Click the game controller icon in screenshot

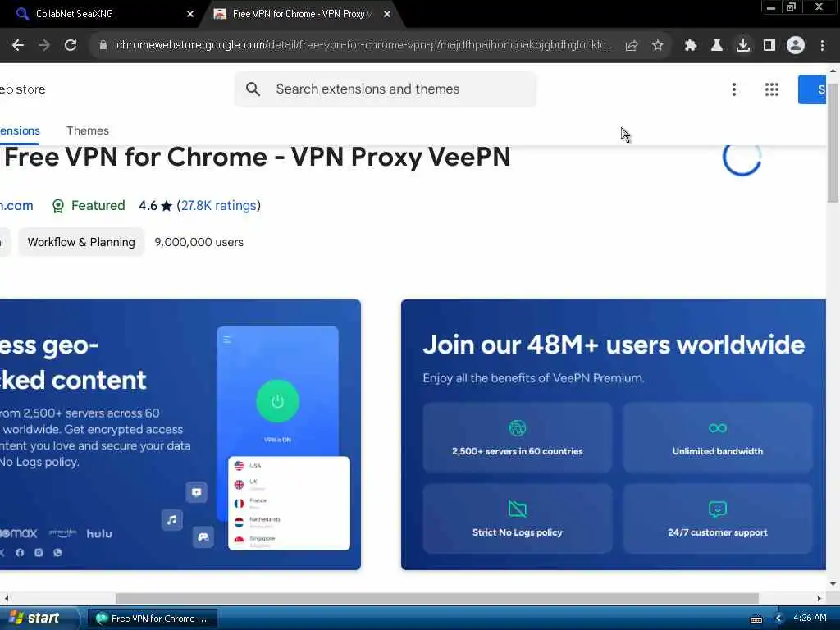(203, 536)
